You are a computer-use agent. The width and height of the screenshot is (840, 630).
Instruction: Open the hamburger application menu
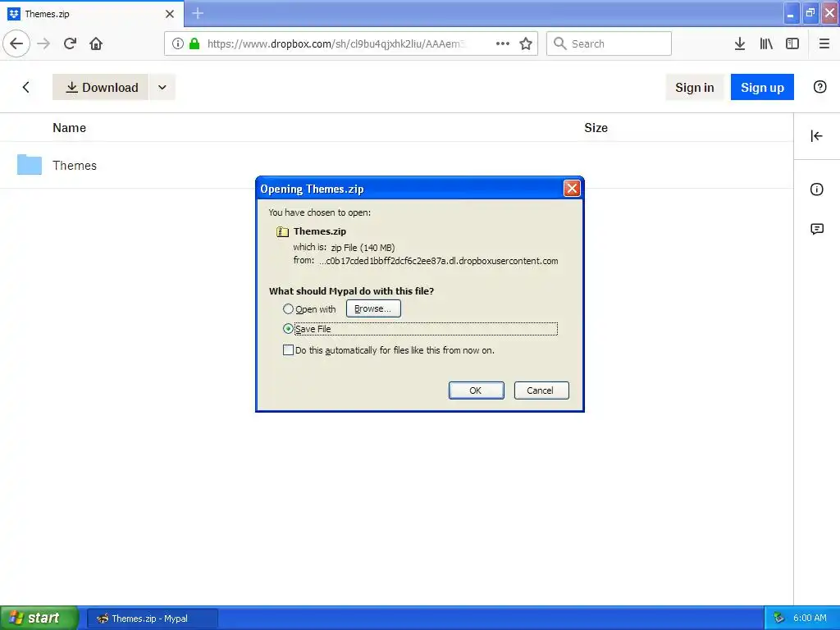pyautogui.click(x=824, y=43)
